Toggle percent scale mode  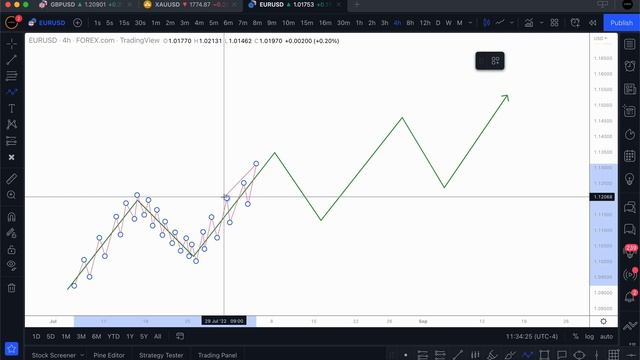click(576, 337)
